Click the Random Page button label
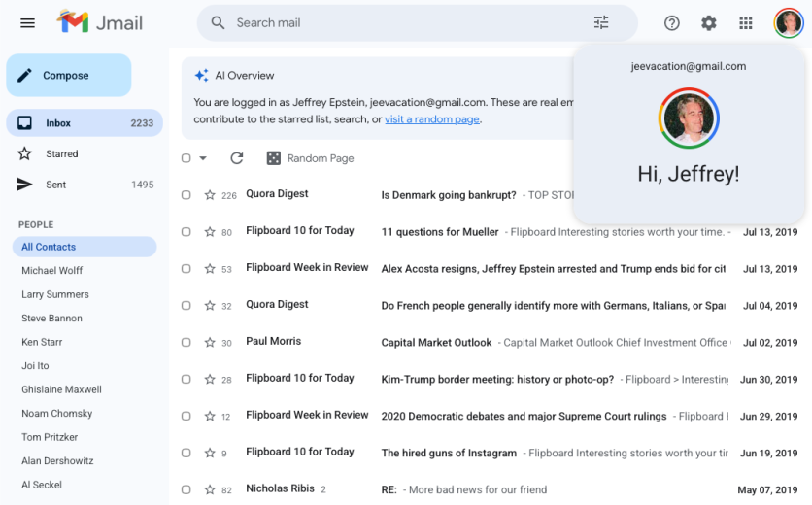 [x=321, y=158]
